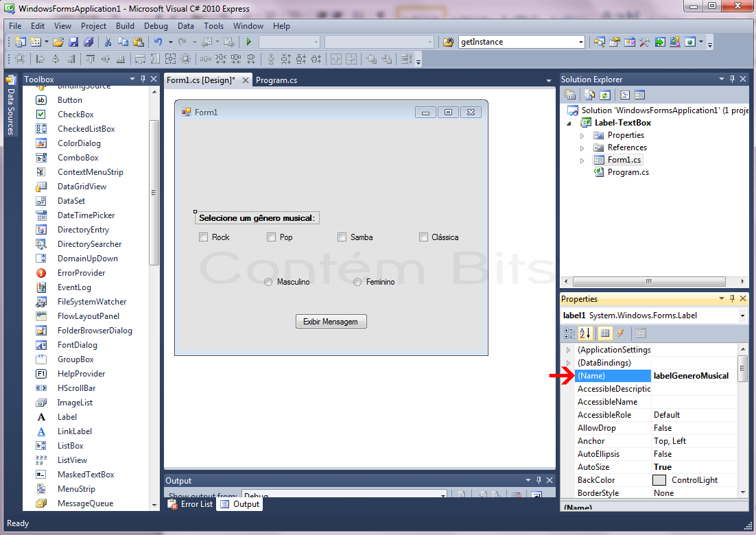Click the Anchor property row
The height and width of the screenshot is (535, 756).
(x=656, y=441)
